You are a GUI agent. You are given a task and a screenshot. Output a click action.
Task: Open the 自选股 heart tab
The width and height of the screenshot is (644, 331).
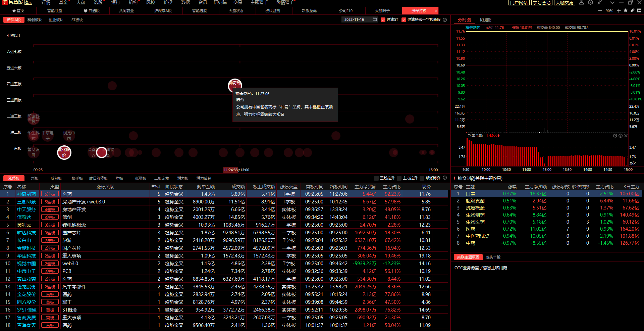[92, 11]
